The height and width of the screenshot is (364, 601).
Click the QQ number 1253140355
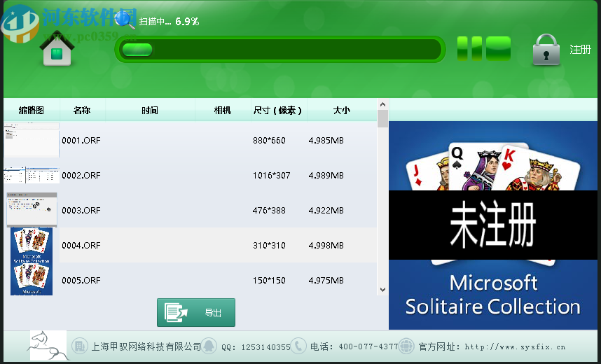tap(265, 347)
